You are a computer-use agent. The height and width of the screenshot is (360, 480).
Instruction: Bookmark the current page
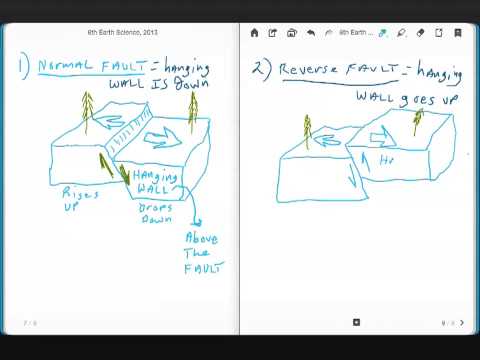click(458, 33)
